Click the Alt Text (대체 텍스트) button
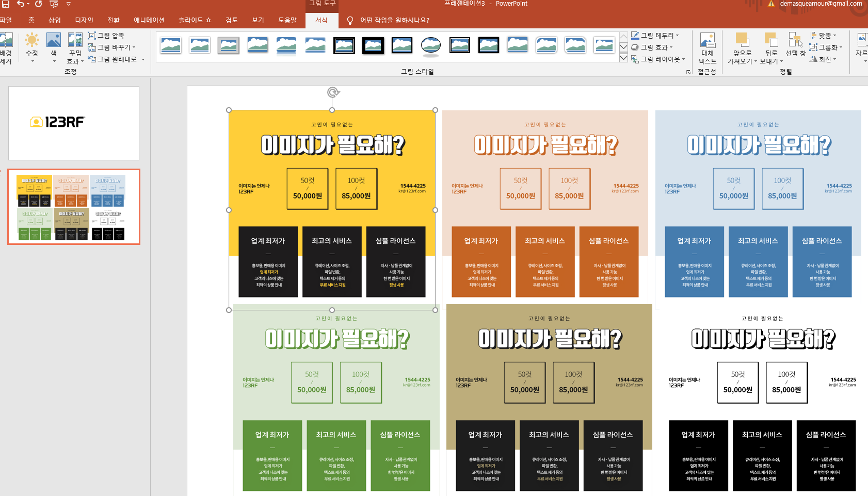Screen dimensions: 868x496 (708, 48)
